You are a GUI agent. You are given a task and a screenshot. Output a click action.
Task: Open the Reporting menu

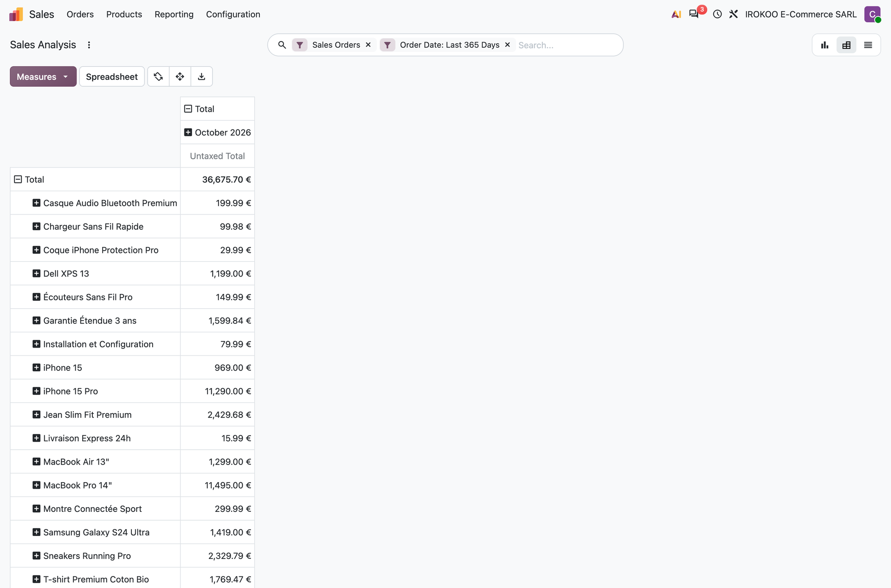coord(174,14)
